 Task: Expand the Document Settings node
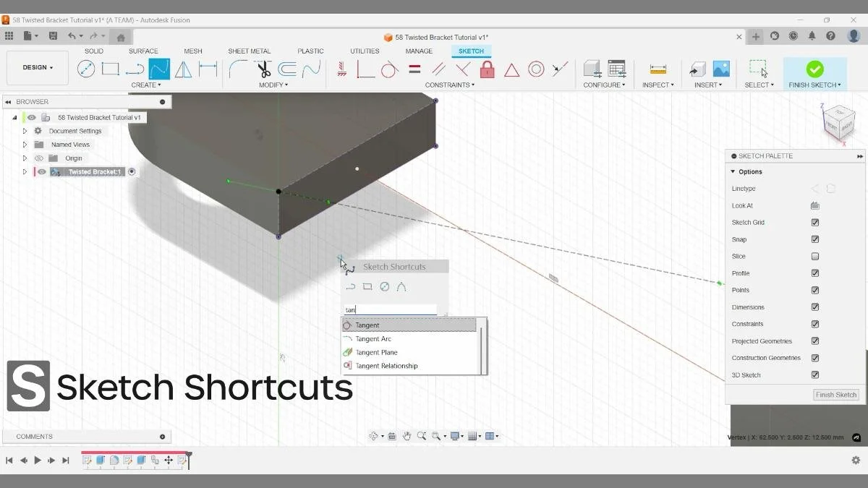23,131
